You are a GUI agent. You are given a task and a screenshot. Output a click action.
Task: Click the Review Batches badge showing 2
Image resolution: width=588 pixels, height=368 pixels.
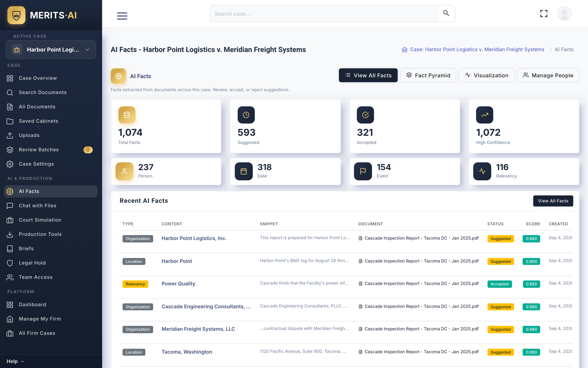pyautogui.click(x=88, y=149)
